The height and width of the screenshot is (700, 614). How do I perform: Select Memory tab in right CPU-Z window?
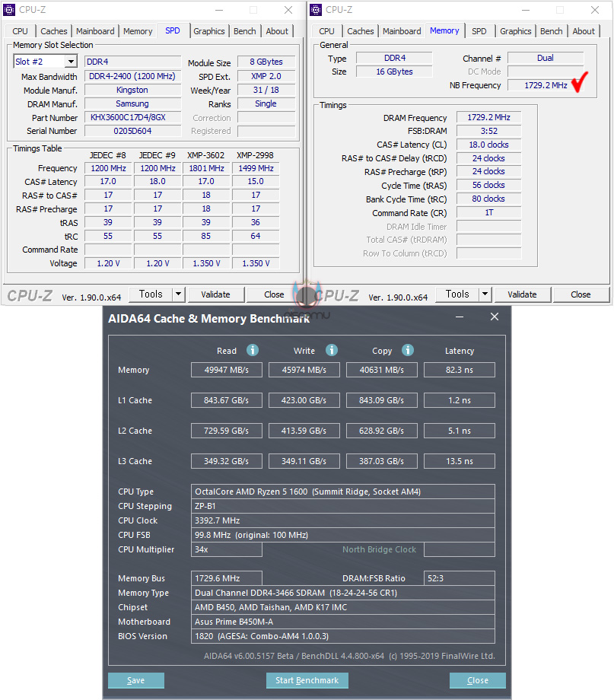pyautogui.click(x=444, y=30)
